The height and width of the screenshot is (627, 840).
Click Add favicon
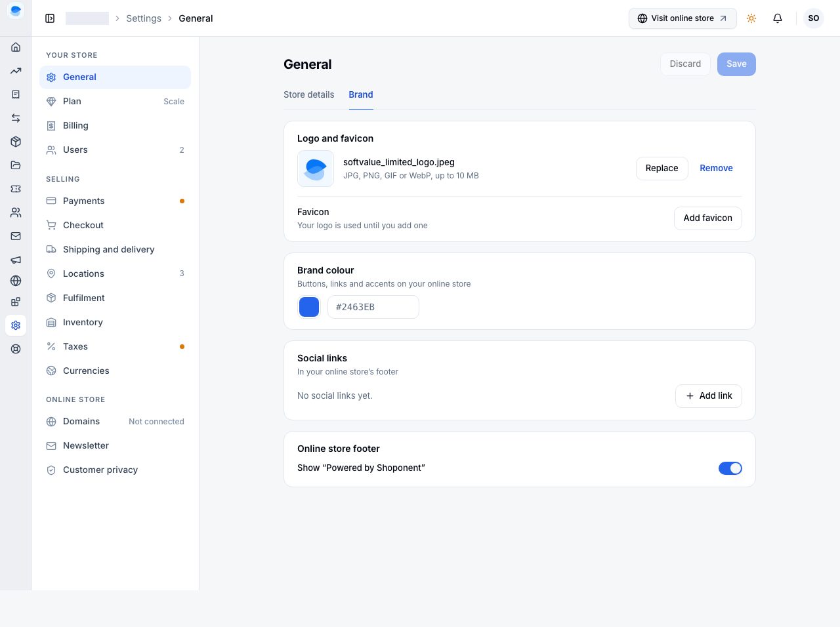coord(707,218)
